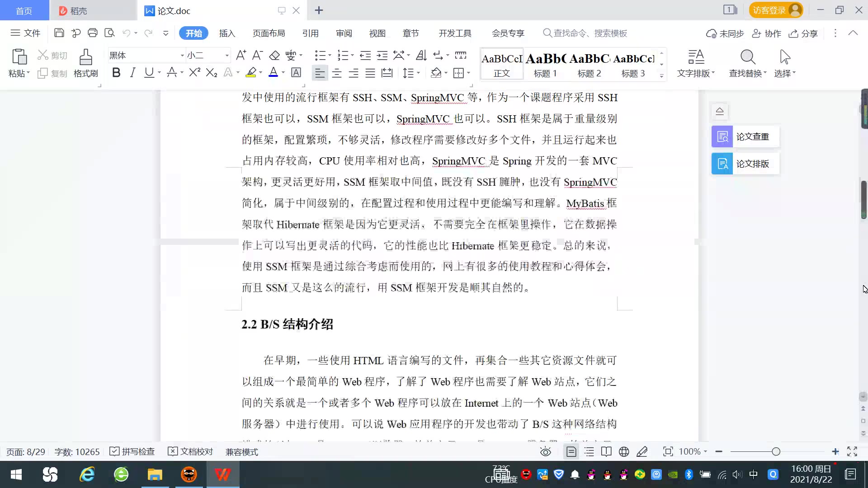The image size is (868, 488).
Task: Apply distributed alignment icon
Action: coord(387,73)
